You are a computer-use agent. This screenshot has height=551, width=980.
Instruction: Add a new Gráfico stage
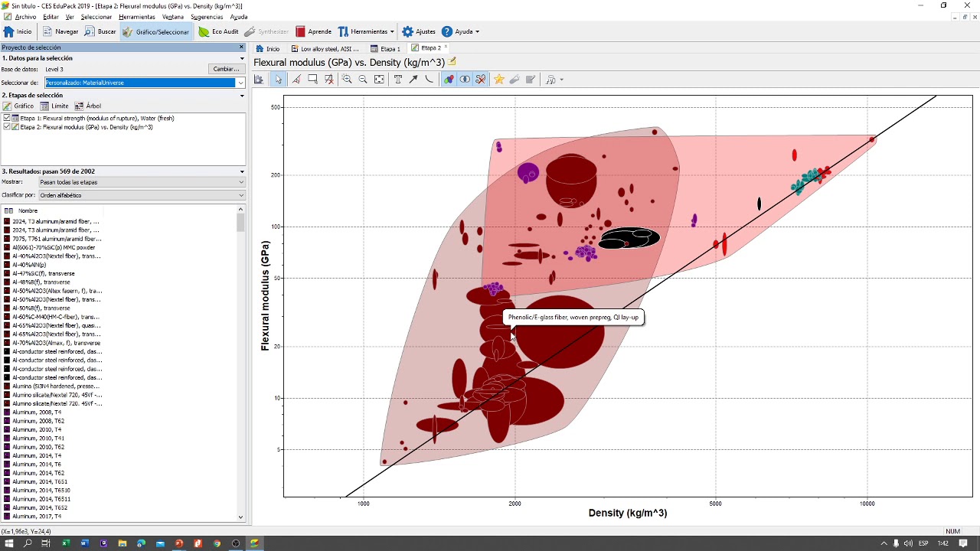[18, 106]
